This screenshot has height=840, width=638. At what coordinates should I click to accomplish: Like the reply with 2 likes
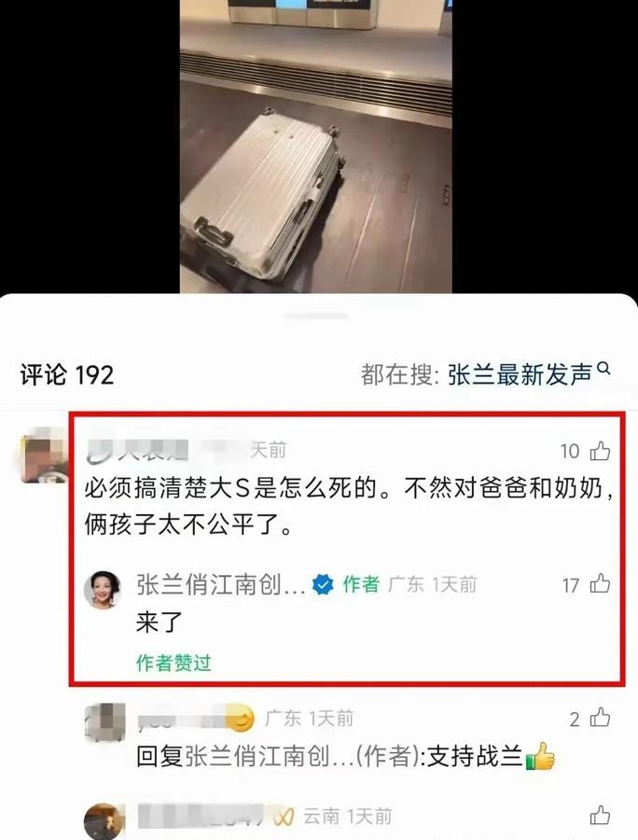tap(600, 718)
